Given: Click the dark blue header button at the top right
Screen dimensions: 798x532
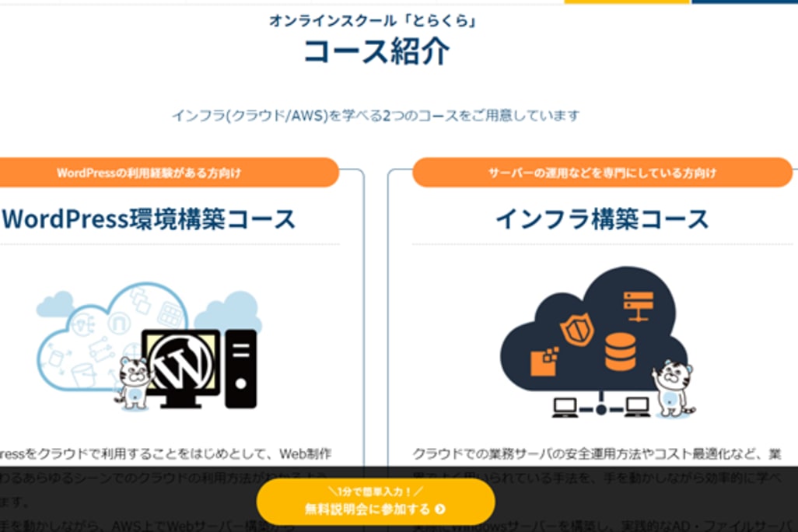Looking at the screenshot, I should (x=744, y=2).
